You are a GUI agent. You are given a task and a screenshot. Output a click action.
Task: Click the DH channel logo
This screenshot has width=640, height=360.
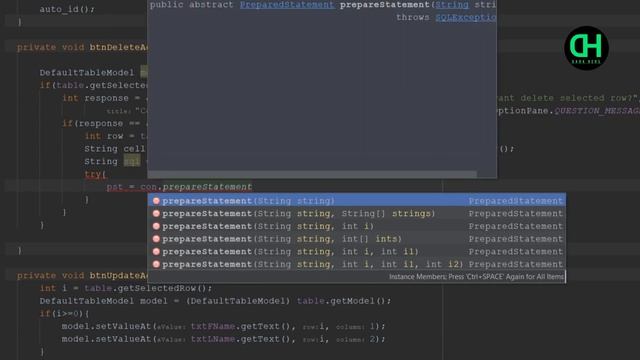click(x=586, y=48)
